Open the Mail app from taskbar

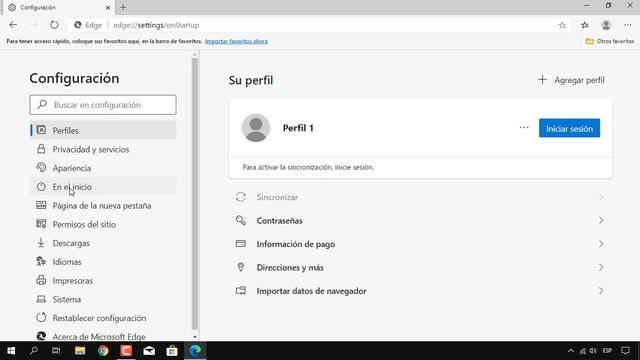pyautogui.click(x=149, y=351)
